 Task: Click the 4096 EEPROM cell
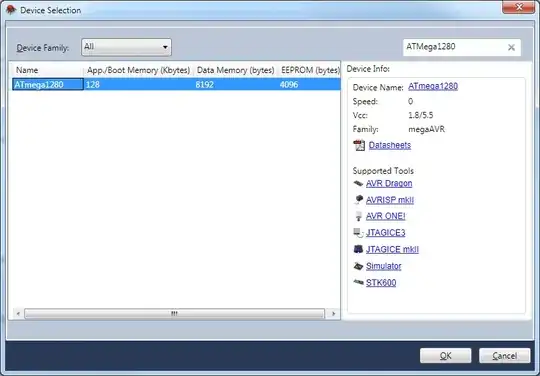[309, 85]
